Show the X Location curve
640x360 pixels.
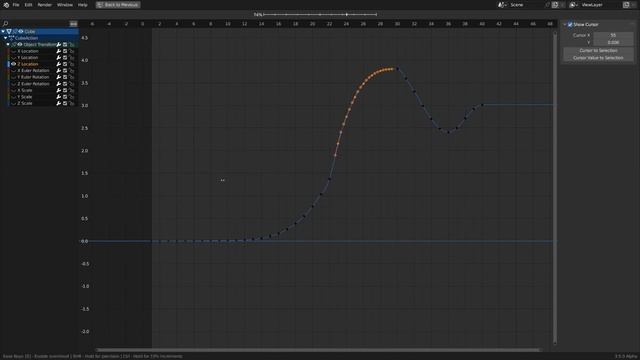point(13,51)
